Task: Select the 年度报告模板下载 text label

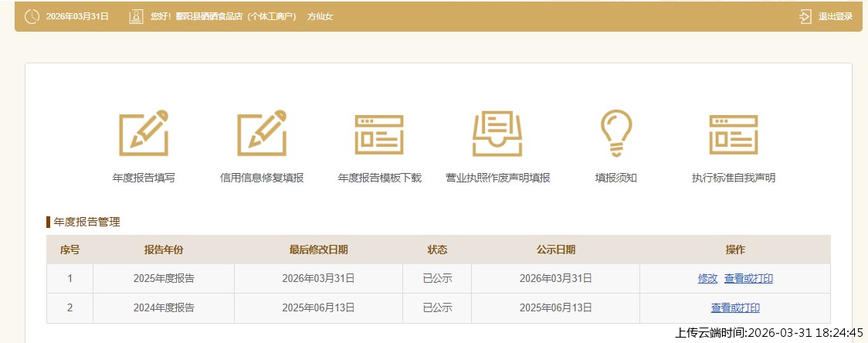Action: pyautogui.click(x=379, y=178)
